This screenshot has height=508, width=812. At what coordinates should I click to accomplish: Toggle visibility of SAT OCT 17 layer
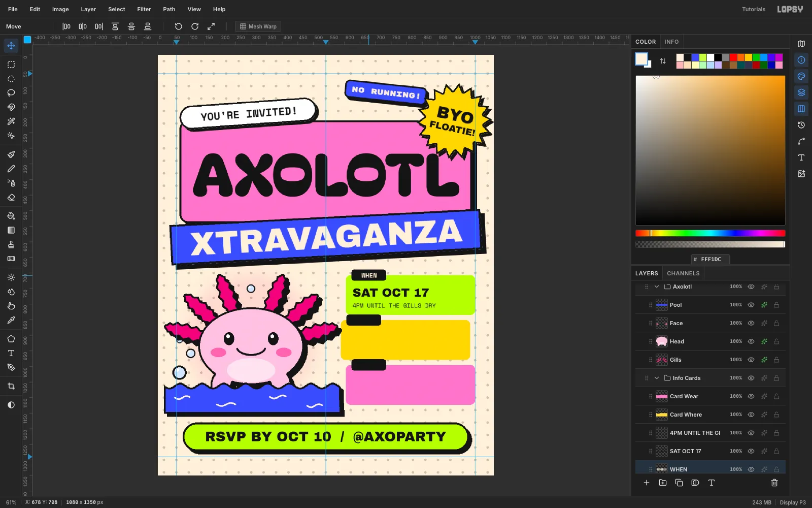coord(751,451)
